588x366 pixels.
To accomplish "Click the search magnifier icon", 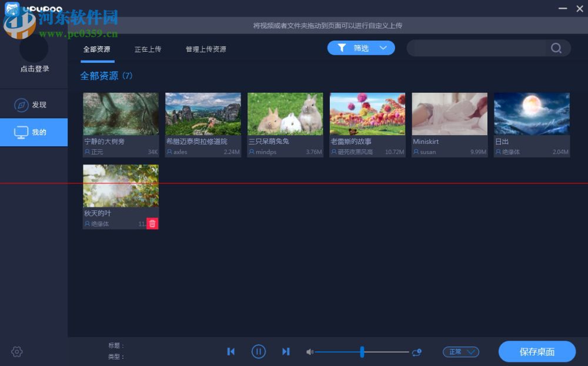I will pyautogui.click(x=556, y=48).
